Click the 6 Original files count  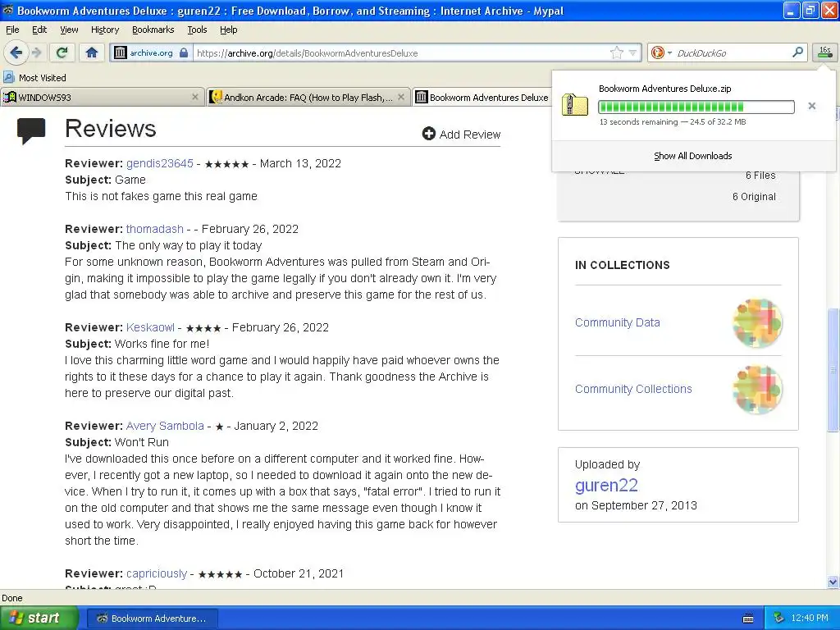coord(754,197)
